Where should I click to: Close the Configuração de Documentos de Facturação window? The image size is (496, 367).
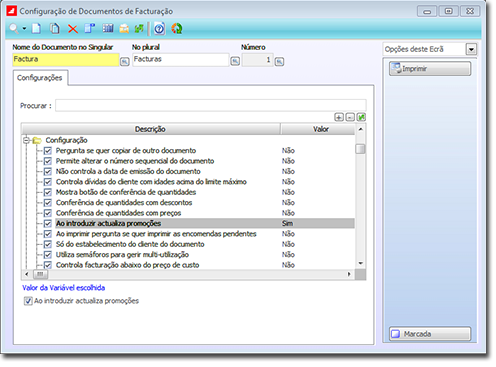click(470, 11)
